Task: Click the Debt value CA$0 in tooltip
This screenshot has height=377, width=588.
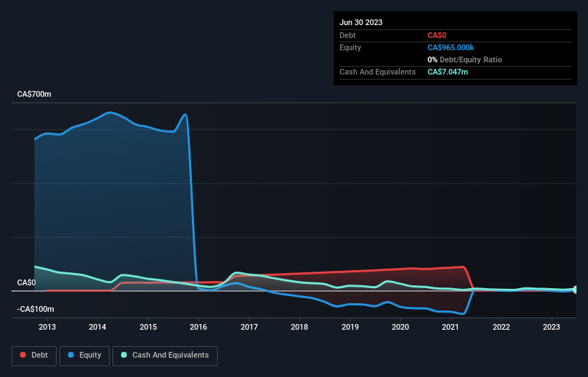Action: pyautogui.click(x=437, y=35)
